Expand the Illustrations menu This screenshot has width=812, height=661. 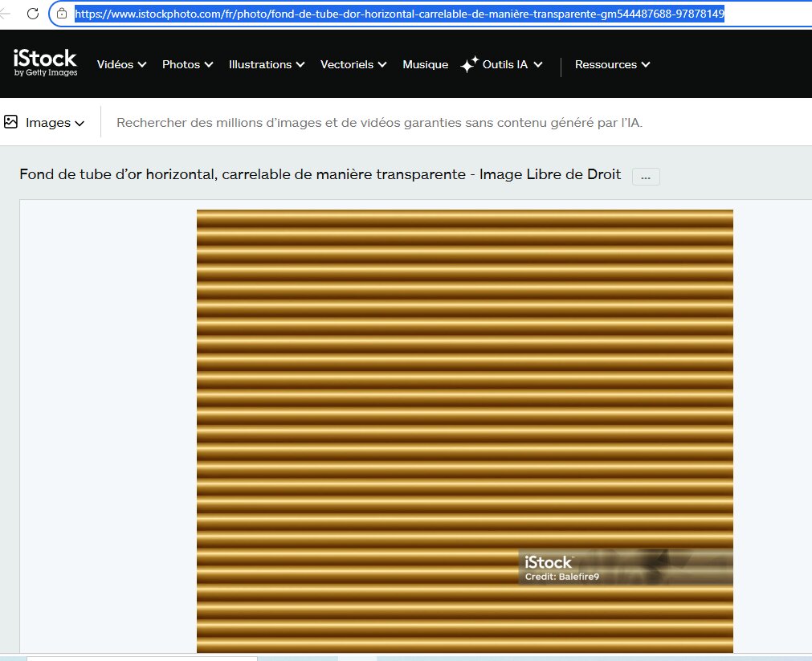coord(267,64)
